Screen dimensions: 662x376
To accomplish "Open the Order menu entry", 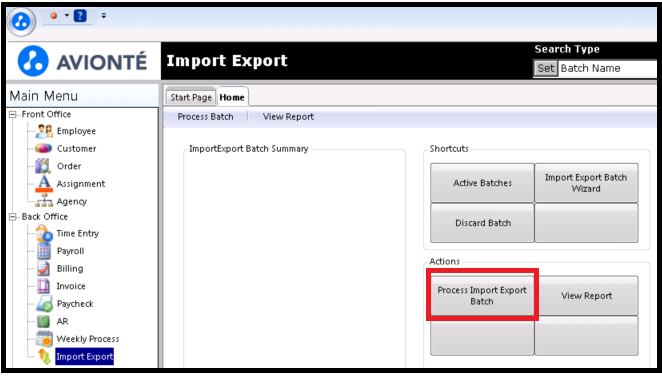I will (69, 166).
